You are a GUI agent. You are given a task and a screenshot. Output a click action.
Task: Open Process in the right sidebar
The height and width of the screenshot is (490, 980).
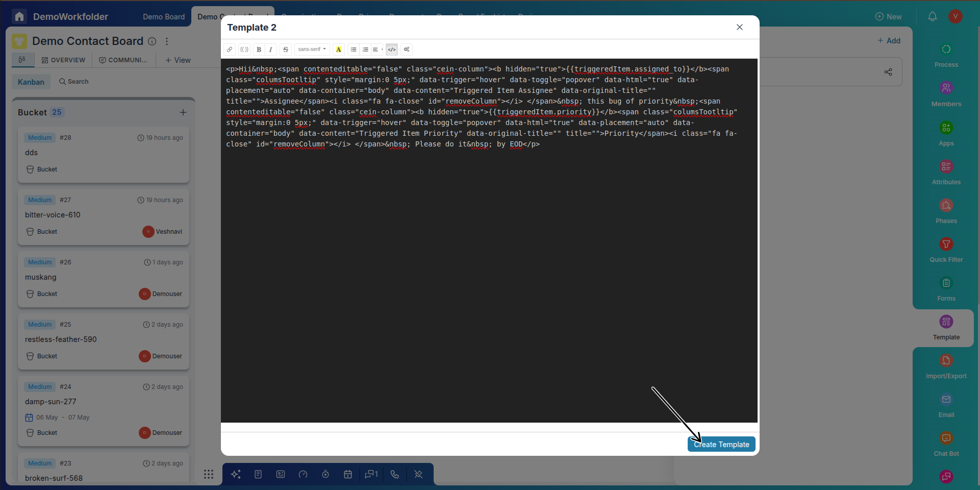tap(946, 56)
